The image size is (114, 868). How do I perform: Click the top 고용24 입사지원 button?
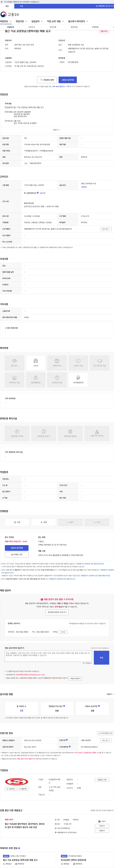pos(68,80)
